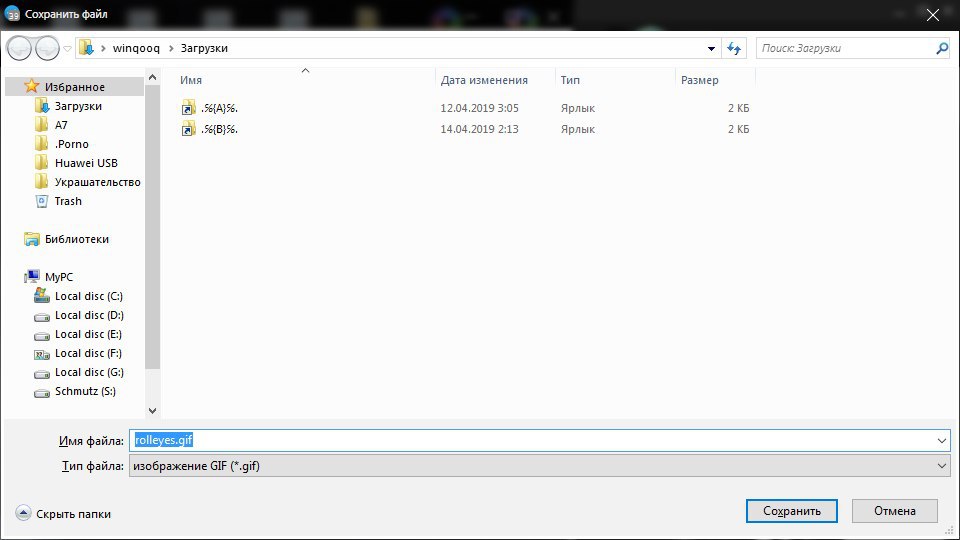
Task: Click the refresh button next to address bar
Action: [733, 48]
